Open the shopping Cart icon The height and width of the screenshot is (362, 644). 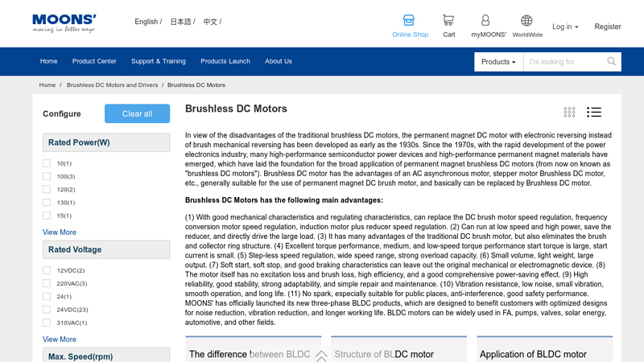[448, 21]
